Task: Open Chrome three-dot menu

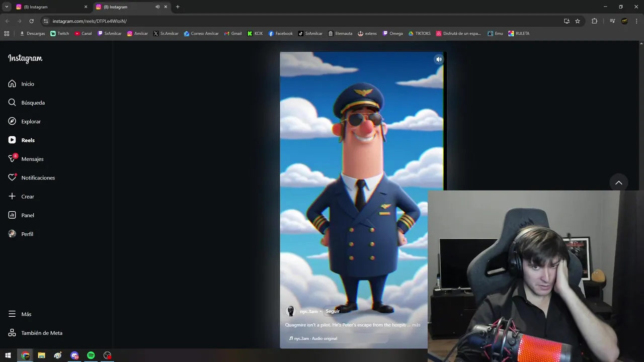Action: click(636, 21)
